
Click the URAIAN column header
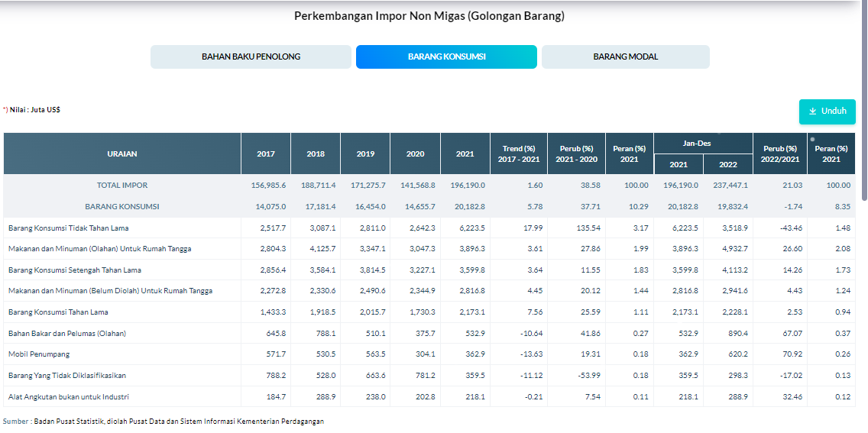click(122, 153)
